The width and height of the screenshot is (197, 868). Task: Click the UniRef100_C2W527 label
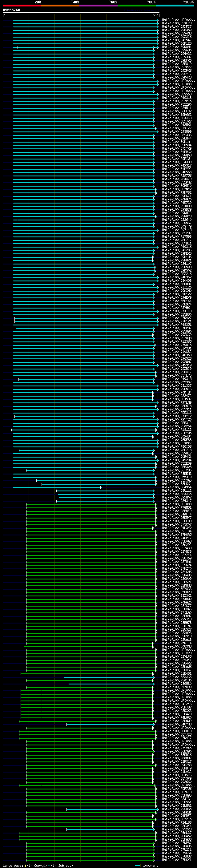coord(177,629)
